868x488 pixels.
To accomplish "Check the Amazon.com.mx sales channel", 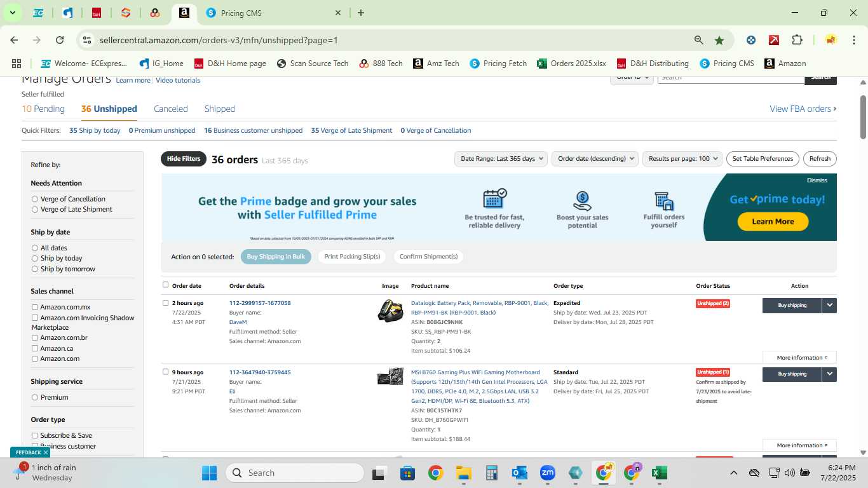I will click(x=35, y=308).
